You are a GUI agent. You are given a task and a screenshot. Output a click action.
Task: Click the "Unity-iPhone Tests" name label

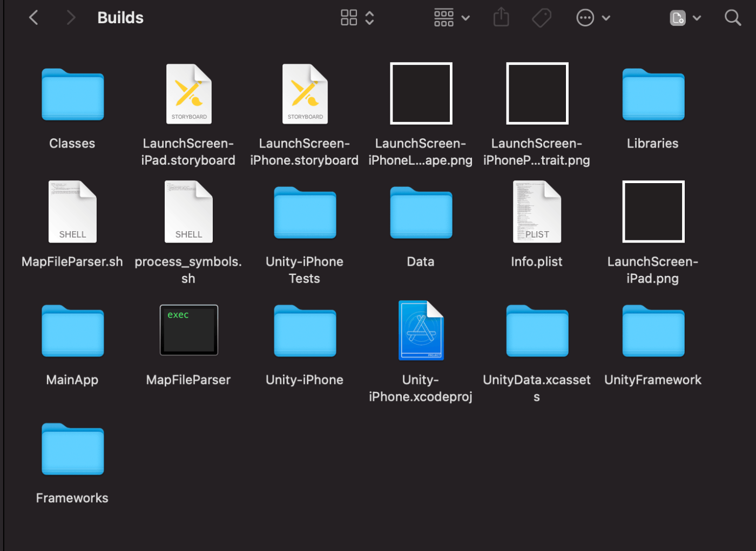point(305,270)
